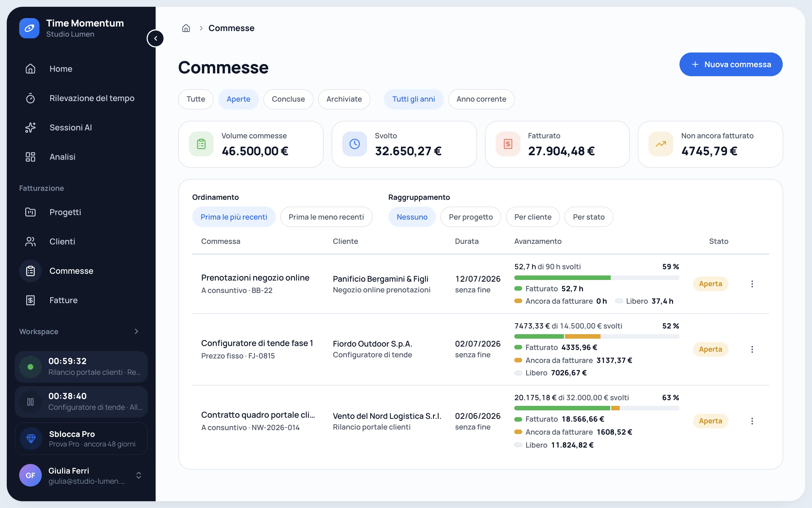Click the Svolto clock icon
Image resolution: width=812 pixels, height=508 pixels.
pyautogui.click(x=355, y=144)
